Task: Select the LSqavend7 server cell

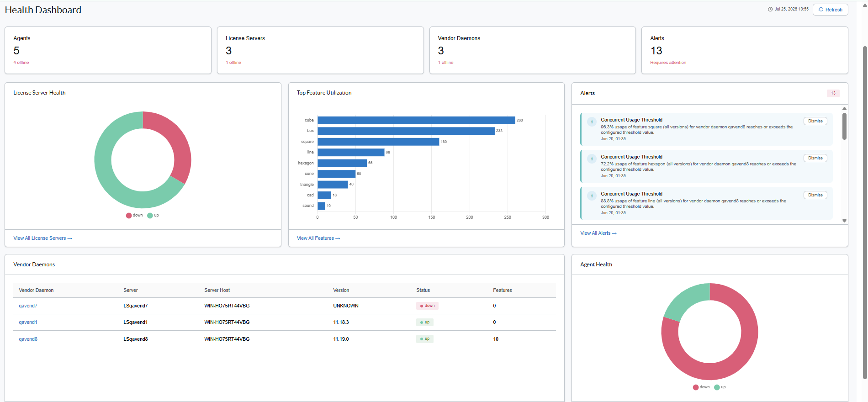Action: click(136, 306)
